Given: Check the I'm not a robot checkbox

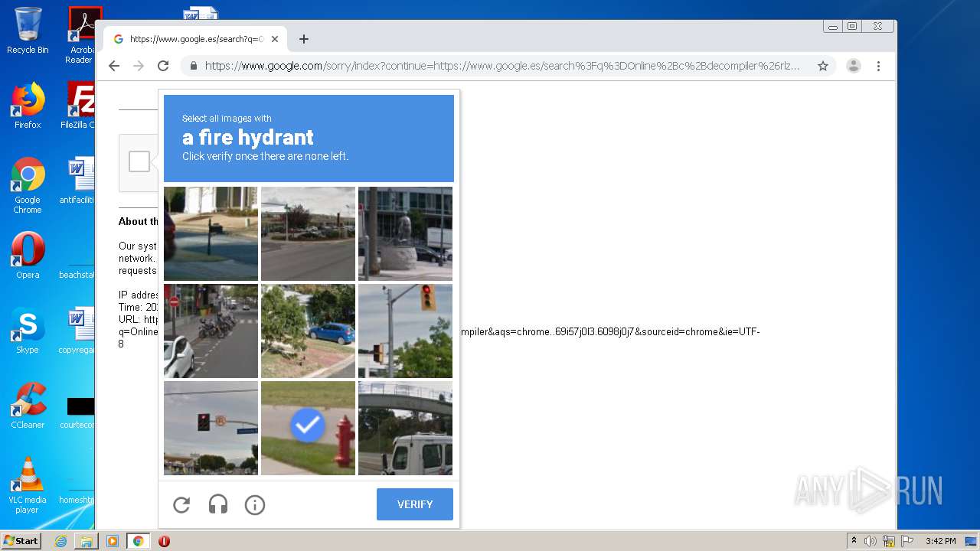Looking at the screenshot, I should 139,161.
